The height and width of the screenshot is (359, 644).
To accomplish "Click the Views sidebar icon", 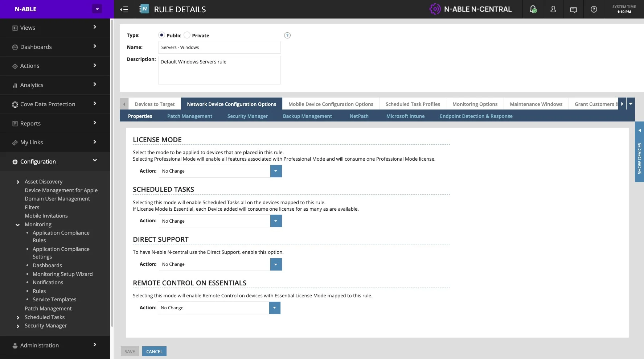I will coord(15,28).
